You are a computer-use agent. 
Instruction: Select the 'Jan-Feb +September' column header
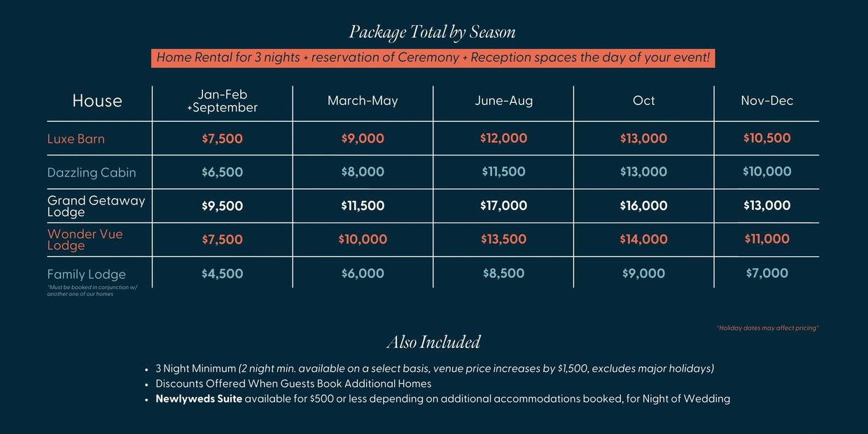tap(223, 101)
